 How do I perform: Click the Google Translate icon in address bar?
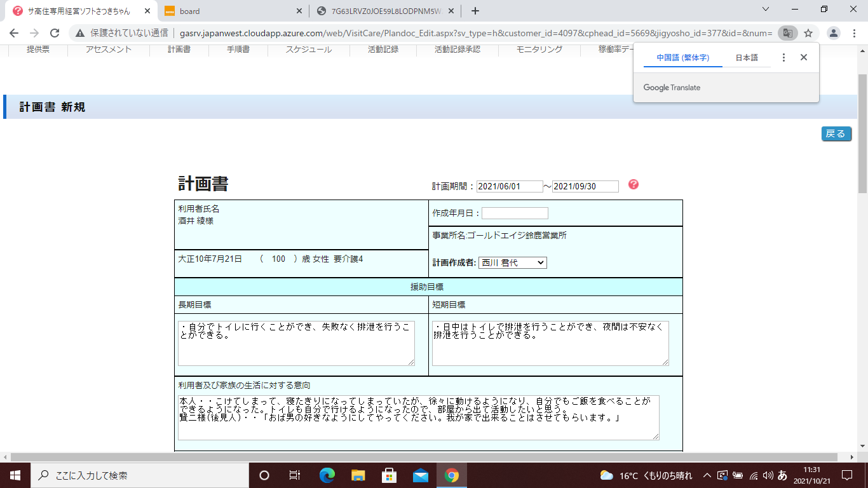(787, 33)
